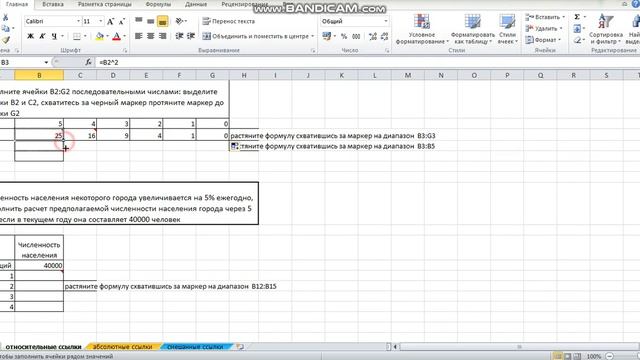Viewport: 640px width, 360px height.
Task: Click Перенос текста wrap text button
Action: [x=229, y=21]
